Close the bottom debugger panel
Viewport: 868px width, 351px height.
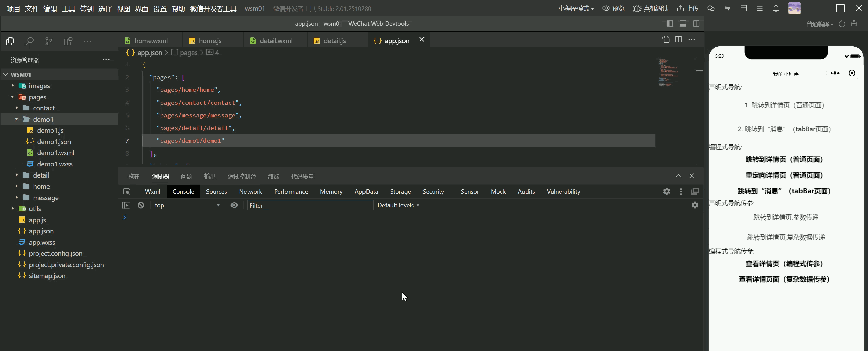click(692, 176)
